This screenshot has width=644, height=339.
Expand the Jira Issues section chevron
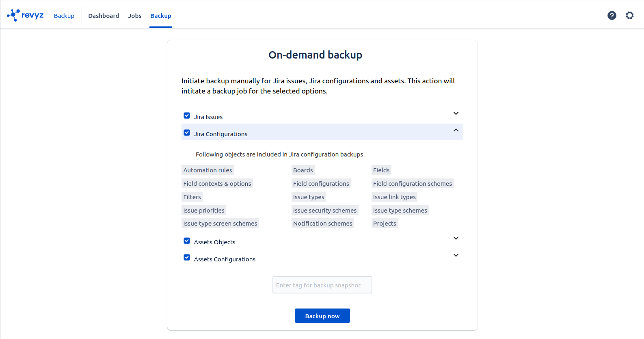pos(456,113)
